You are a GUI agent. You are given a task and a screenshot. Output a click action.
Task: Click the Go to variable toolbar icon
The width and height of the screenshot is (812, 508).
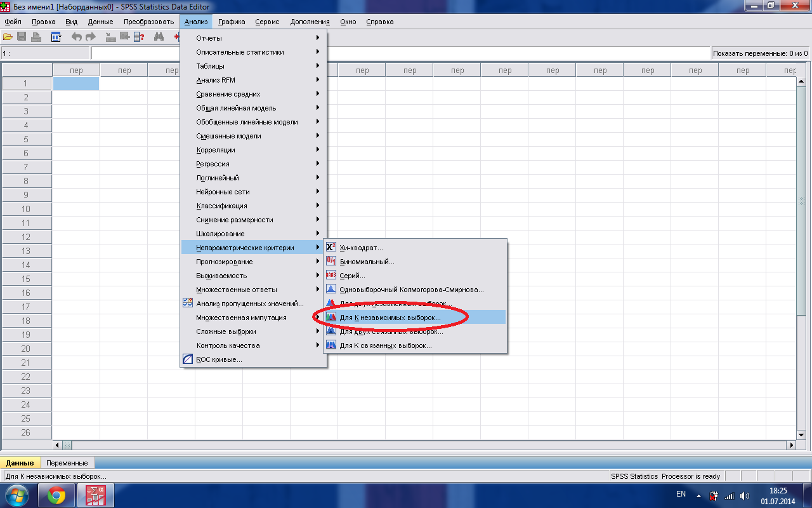click(x=125, y=37)
